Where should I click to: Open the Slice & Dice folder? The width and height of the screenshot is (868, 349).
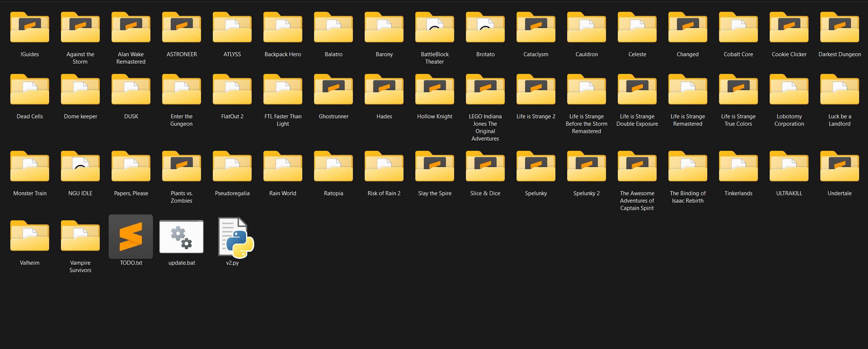click(485, 166)
